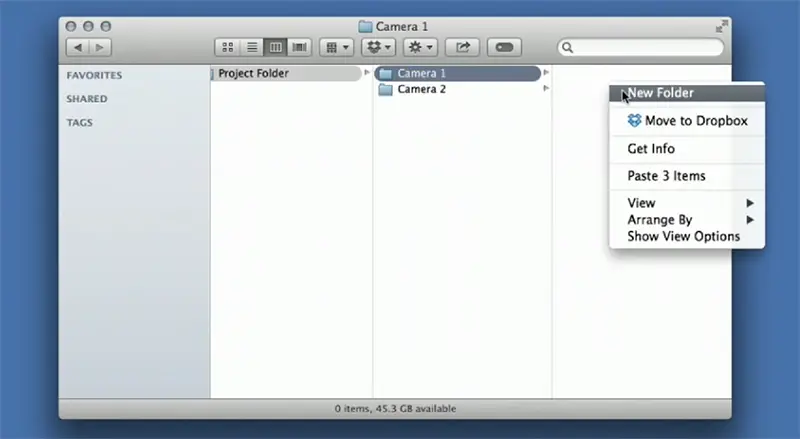Screen dimensions: 800x439
Task: Click the TAGS sidebar heading
Action: 80,123
